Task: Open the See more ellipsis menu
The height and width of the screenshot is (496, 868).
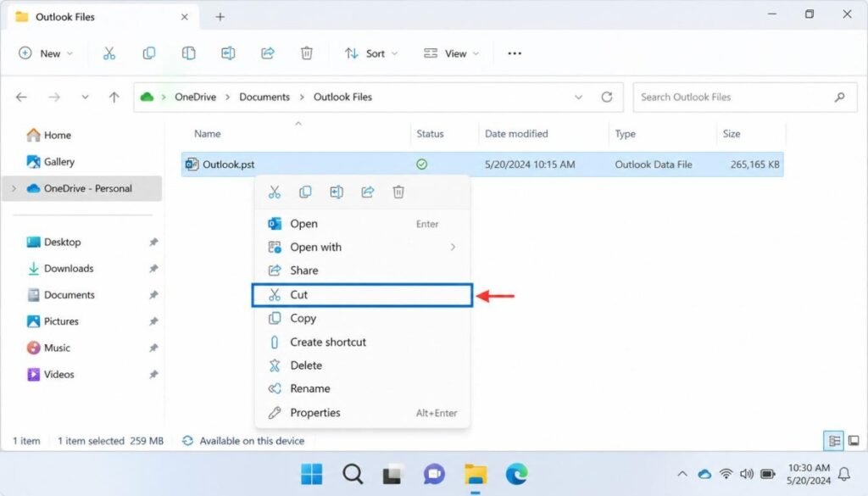Action: 515,53
